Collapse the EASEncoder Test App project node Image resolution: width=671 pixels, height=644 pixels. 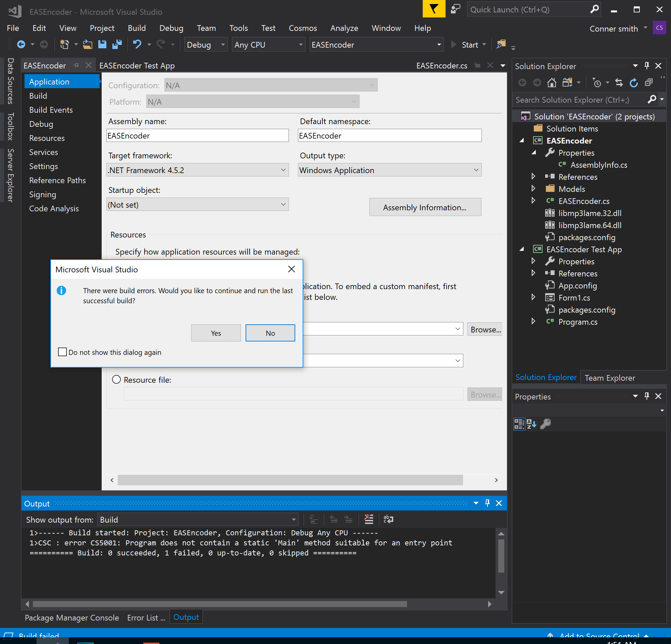pyautogui.click(x=522, y=249)
